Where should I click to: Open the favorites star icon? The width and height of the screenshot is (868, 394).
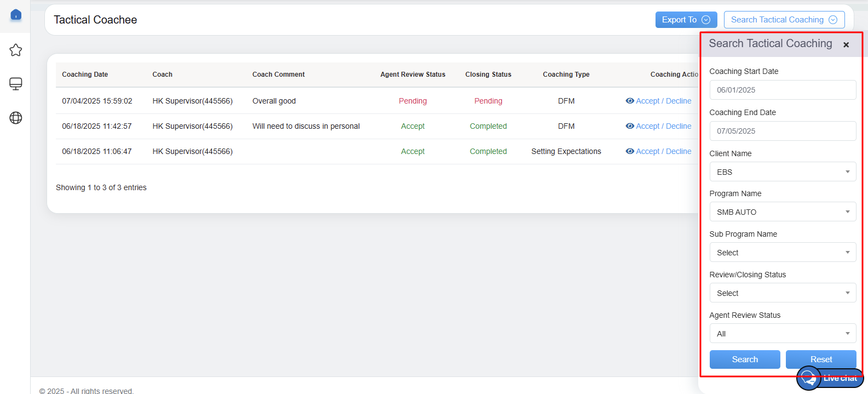coord(16,50)
